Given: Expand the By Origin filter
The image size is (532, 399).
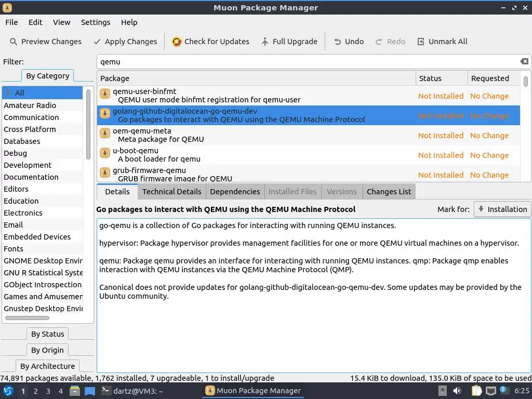Looking at the screenshot, I should point(47,350).
